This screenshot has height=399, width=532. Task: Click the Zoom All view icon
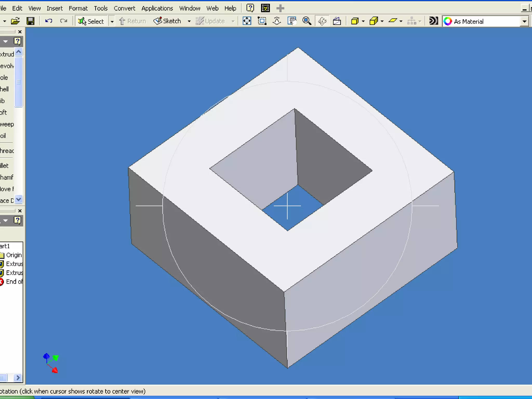247,21
